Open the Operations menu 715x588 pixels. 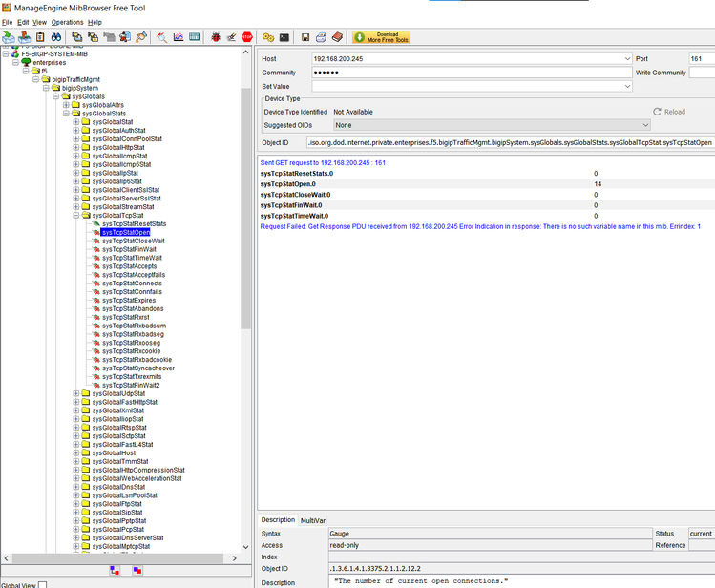[67, 22]
